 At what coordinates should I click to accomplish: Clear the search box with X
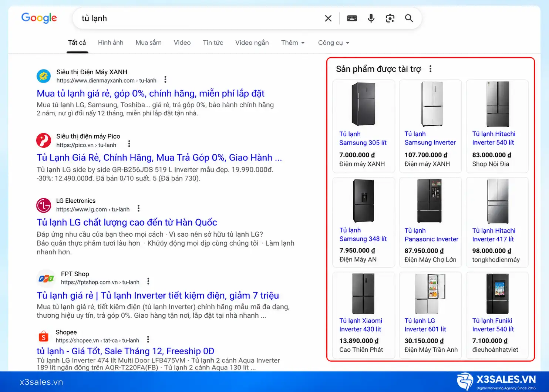coord(328,18)
